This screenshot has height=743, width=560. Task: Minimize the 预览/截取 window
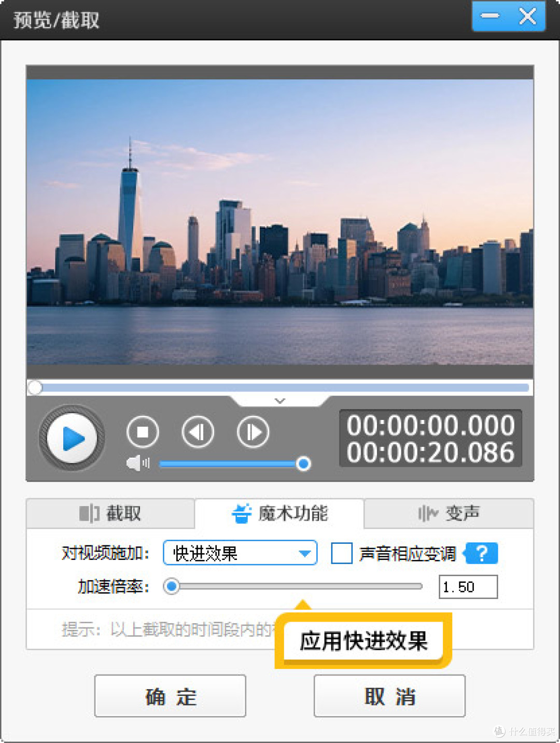490,16
